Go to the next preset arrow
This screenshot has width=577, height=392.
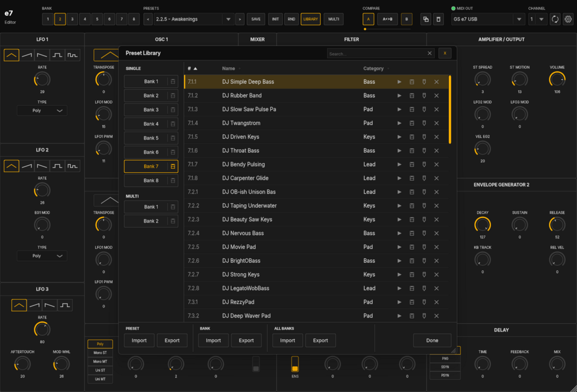[240, 19]
